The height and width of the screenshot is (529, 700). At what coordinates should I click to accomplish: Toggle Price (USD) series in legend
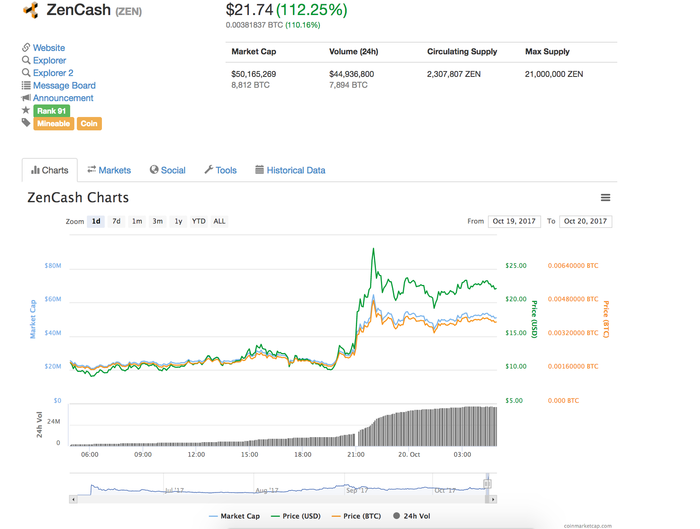tap(296, 516)
